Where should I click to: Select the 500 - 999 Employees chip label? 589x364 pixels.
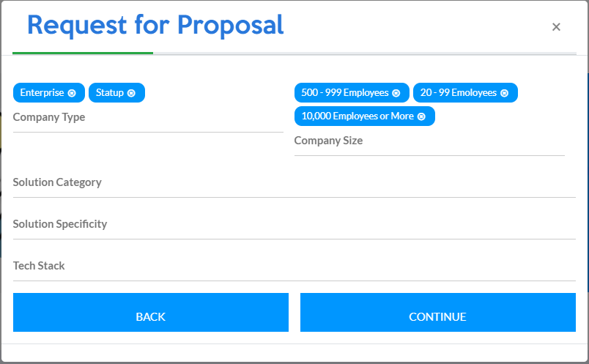tap(344, 93)
